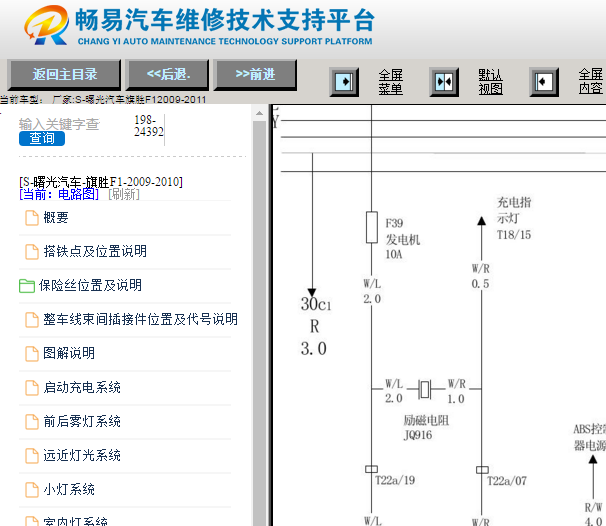Image resolution: width=606 pixels, height=526 pixels.
Task: Select the 全屏菜单 label
Action: (x=390, y=82)
